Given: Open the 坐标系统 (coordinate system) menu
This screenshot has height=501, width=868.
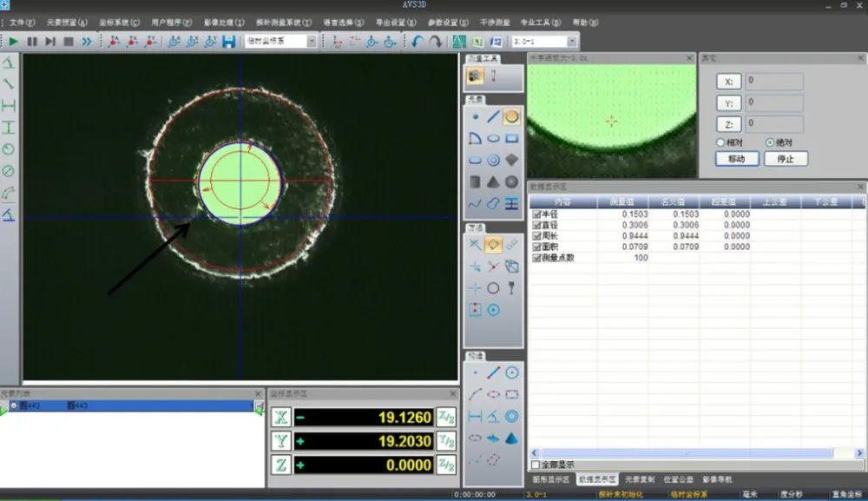Looking at the screenshot, I should (119, 23).
